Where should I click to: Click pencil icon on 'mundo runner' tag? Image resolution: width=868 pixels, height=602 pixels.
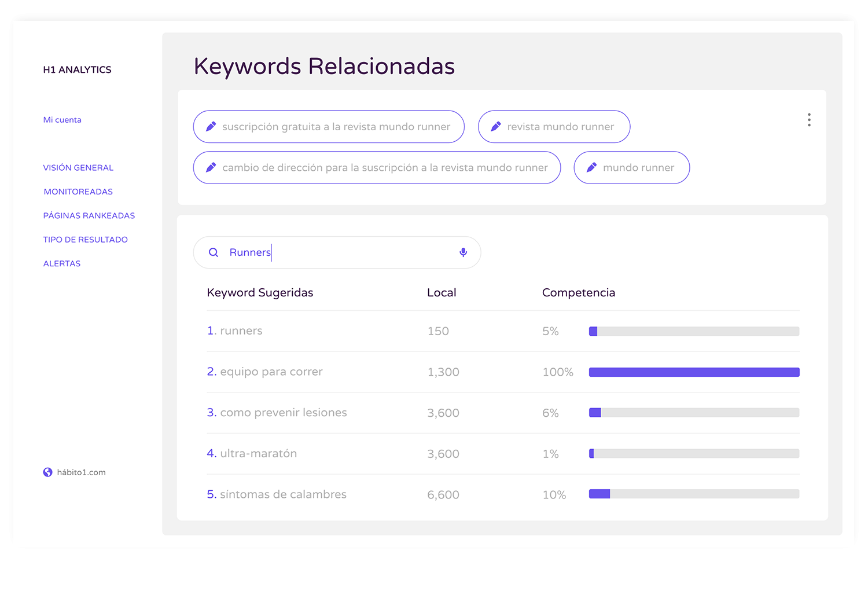click(591, 167)
